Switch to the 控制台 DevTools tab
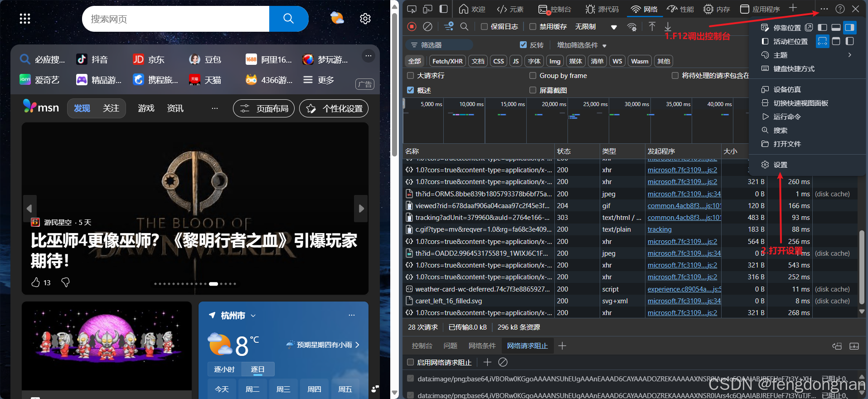The height and width of the screenshot is (399, 868). click(555, 9)
